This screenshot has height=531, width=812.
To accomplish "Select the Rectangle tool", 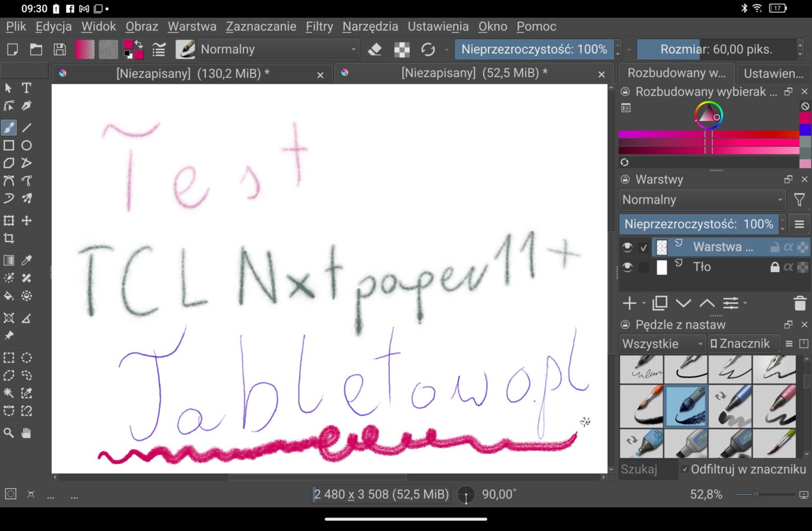I will tap(9, 145).
